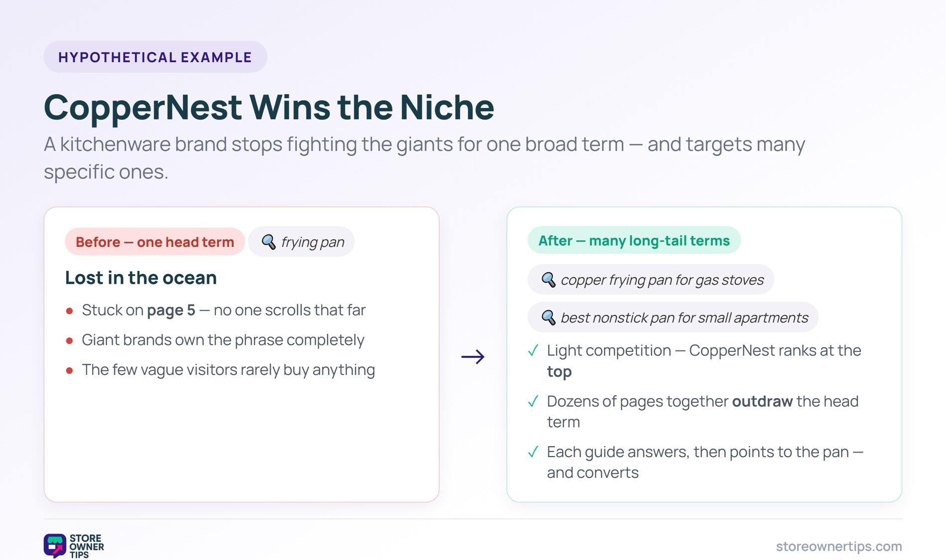Select After — many long-tail terms tag

click(x=634, y=240)
